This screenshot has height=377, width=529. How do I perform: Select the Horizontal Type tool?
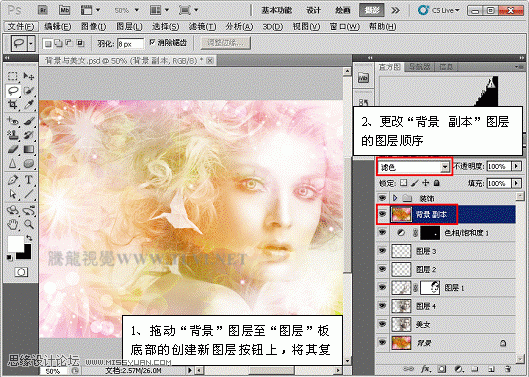[29, 180]
